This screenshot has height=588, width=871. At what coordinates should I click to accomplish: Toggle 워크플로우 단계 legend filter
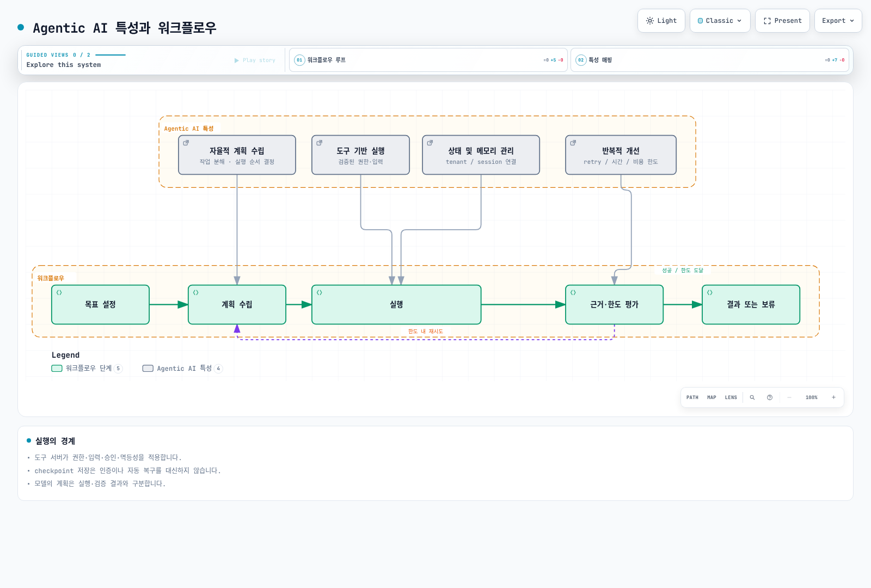87,369
